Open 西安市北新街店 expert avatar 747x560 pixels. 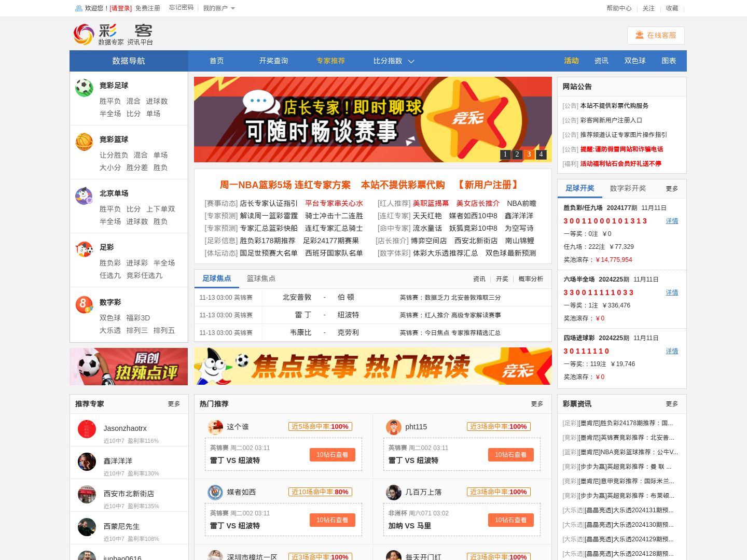87,494
